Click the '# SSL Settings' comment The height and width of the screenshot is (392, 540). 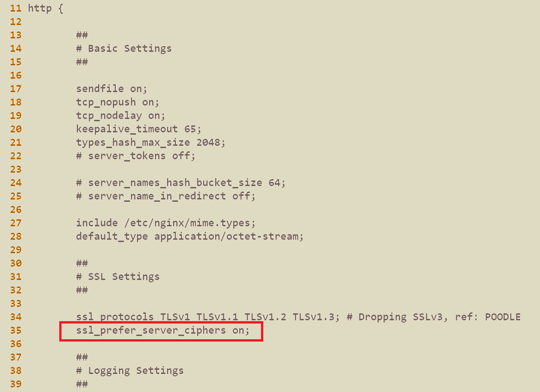(x=118, y=277)
